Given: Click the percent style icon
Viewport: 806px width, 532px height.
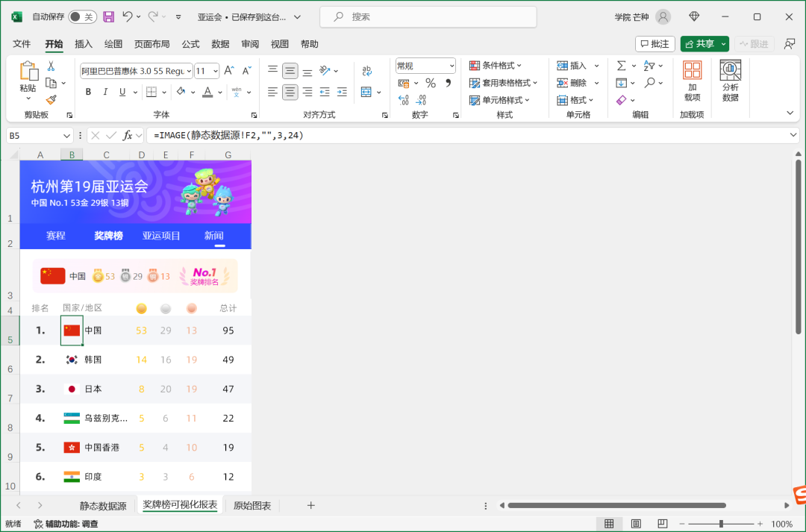Looking at the screenshot, I should (431, 83).
